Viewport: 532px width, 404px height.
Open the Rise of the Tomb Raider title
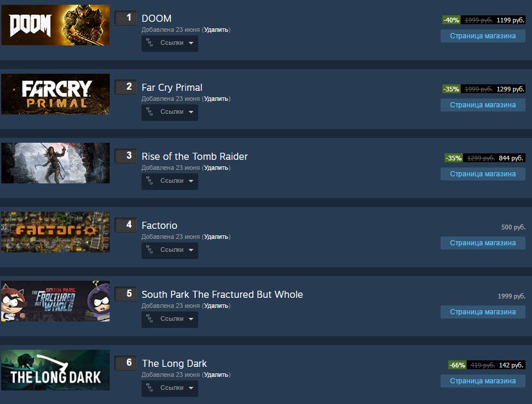coord(195,156)
